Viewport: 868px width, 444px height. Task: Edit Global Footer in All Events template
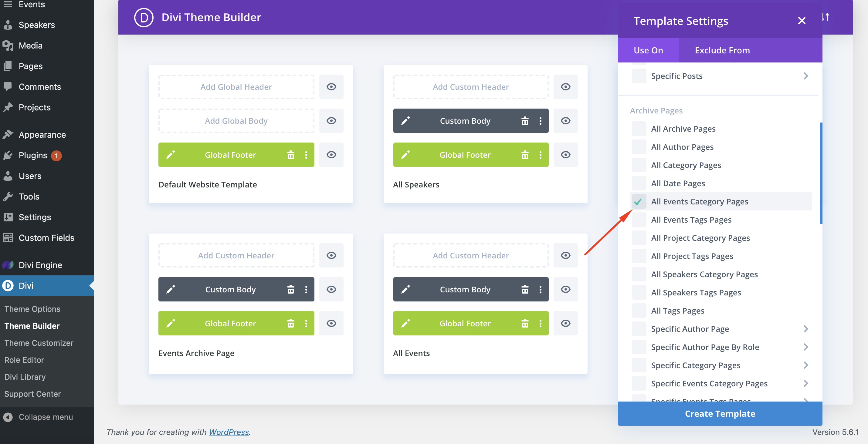pos(406,324)
